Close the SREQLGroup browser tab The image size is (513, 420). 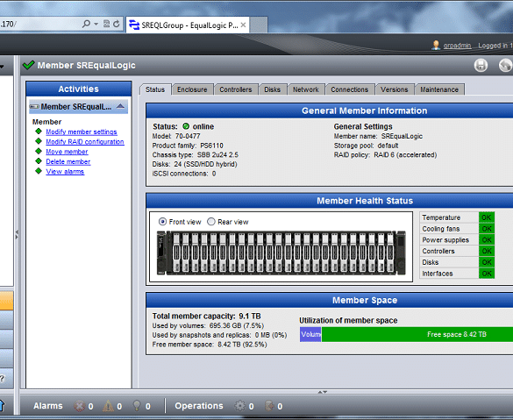[x=243, y=25]
